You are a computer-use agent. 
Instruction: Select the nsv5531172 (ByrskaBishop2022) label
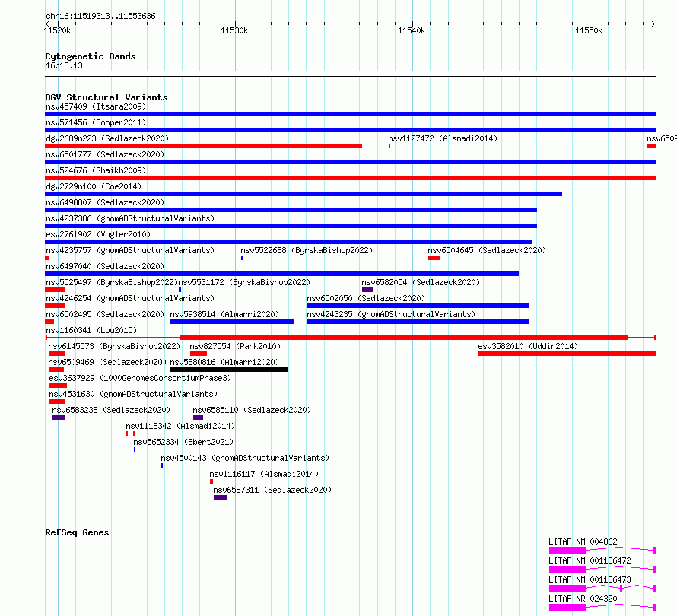pos(244,282)
